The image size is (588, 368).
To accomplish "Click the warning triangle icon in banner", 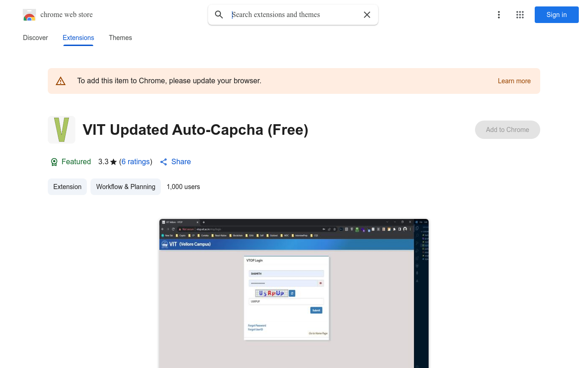I will pyautogui.click(x=61, y=81).
